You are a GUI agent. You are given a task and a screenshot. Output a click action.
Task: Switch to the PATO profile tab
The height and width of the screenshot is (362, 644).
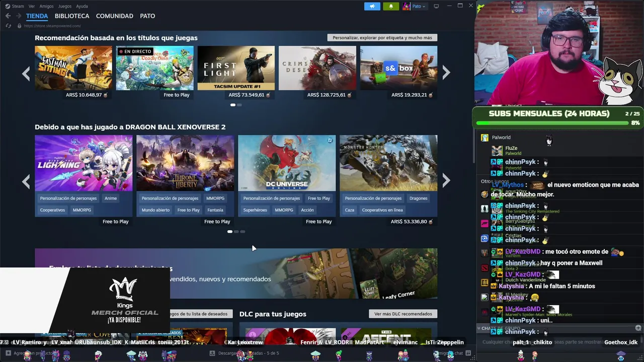click(147, 16)
